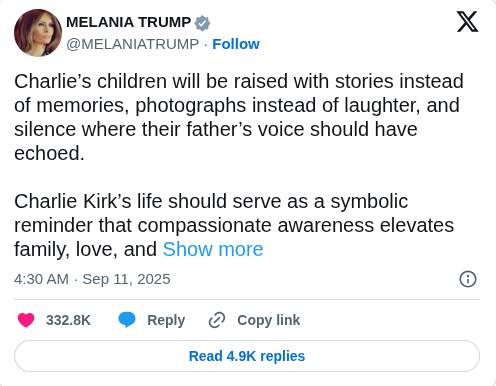Expand tweet with Show more
Screen dimensions: 496x386
[213, 249]
